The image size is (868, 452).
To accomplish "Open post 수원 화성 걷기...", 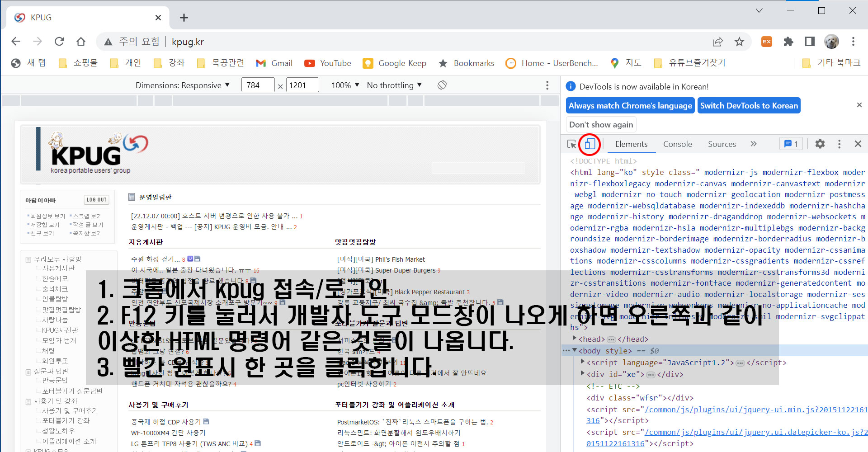I will click(155, 259).
